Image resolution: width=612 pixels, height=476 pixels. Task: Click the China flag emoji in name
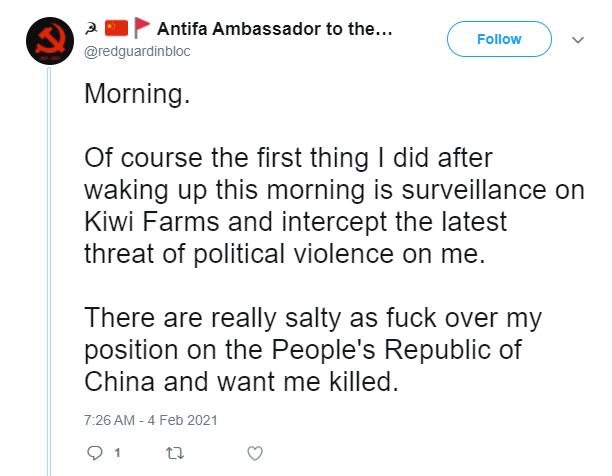tap(116, 28)
